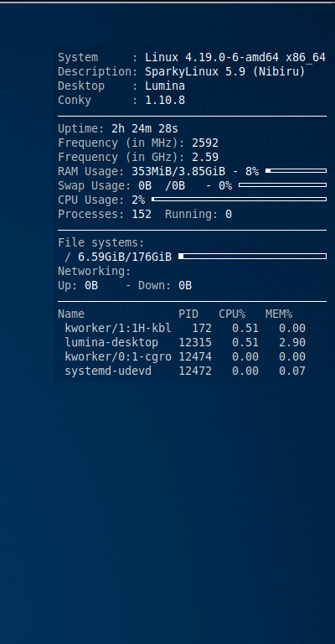The height and width of the screenshot is (644, 335).
Task: Click the 'PID' column header
Action: [188, 314]
